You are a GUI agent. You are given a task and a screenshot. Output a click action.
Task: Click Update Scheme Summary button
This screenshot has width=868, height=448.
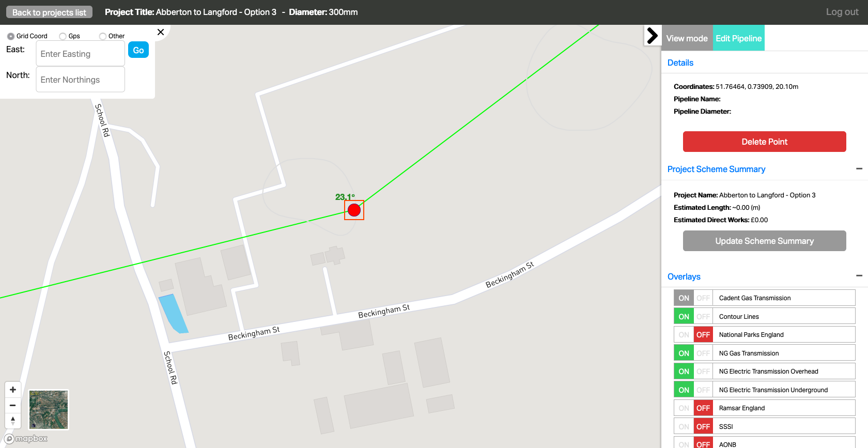[x=765, y=241]
